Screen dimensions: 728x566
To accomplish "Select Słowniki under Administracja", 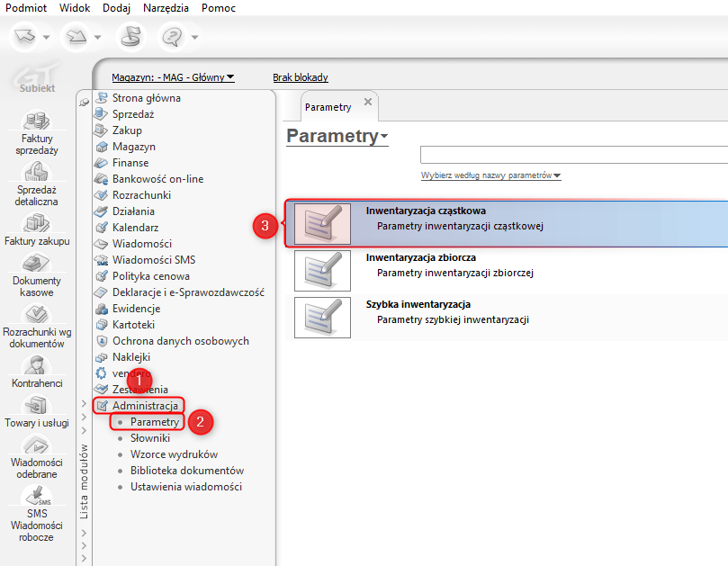I will [x=150, y=438].
